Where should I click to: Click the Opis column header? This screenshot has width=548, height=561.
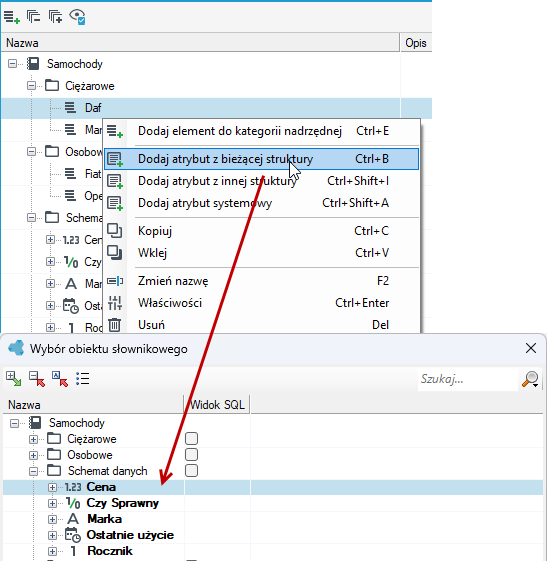[x=416, y=43]
